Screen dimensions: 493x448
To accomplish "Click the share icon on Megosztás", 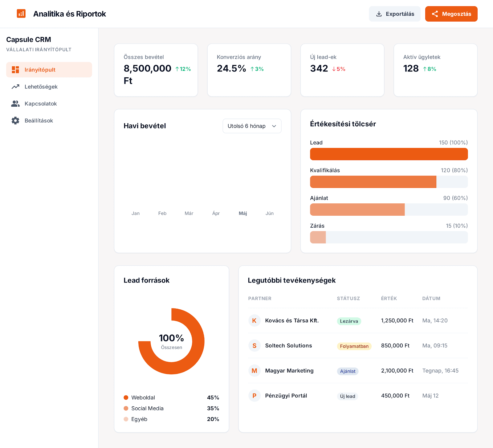I will pos(435,14).
